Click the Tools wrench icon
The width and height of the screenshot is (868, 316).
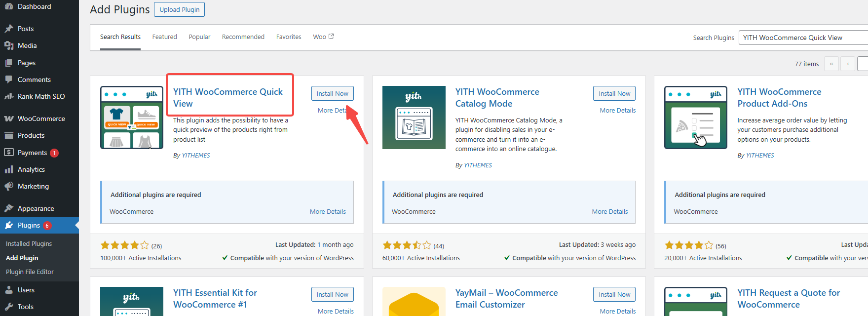click(9, 307)
